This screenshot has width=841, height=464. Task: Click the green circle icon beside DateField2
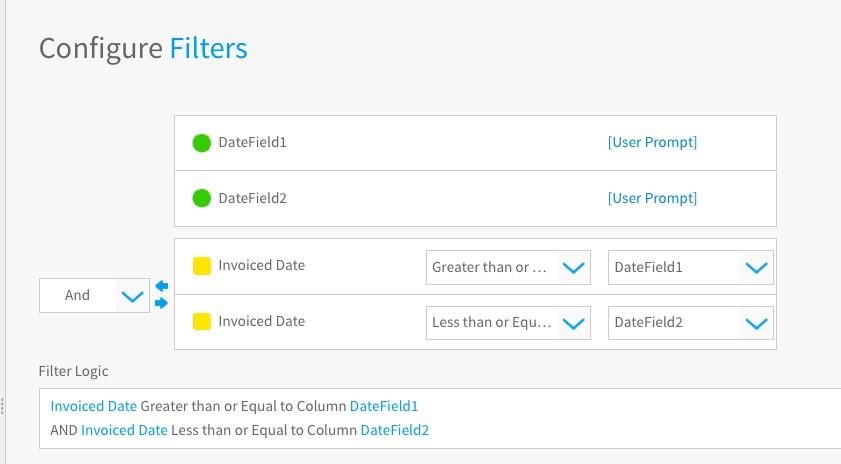[202, 198]
